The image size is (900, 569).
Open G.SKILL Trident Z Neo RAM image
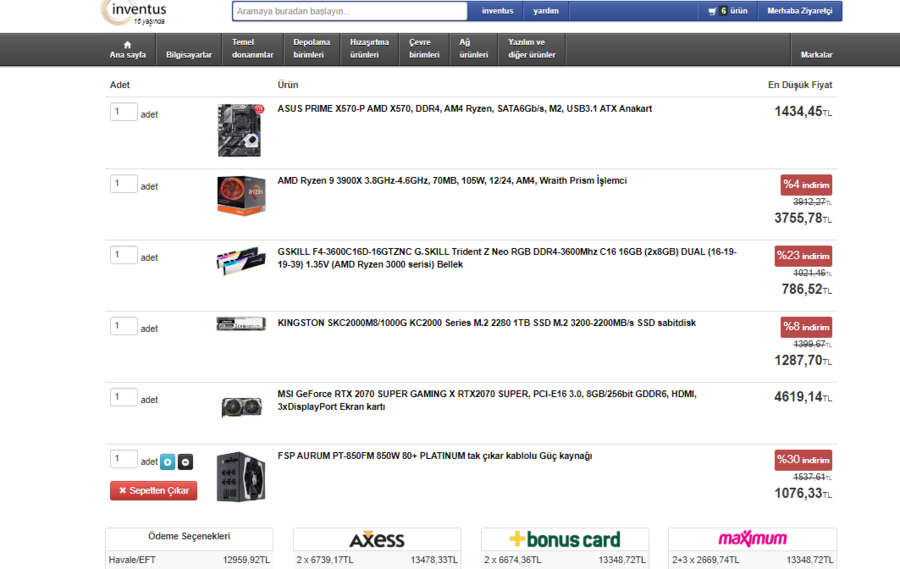241,261
